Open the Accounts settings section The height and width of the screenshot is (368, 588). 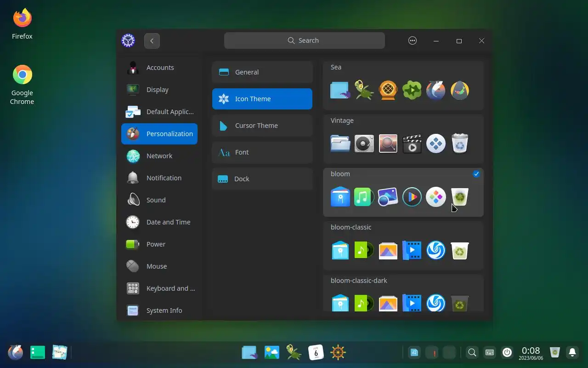point(159,68)
